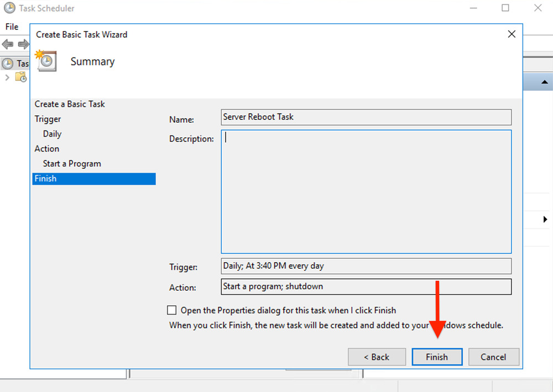Image resolution: width=553 pixels, height=392 pixels.
Task: Select the Start a Program step
Action: point(71,163)
